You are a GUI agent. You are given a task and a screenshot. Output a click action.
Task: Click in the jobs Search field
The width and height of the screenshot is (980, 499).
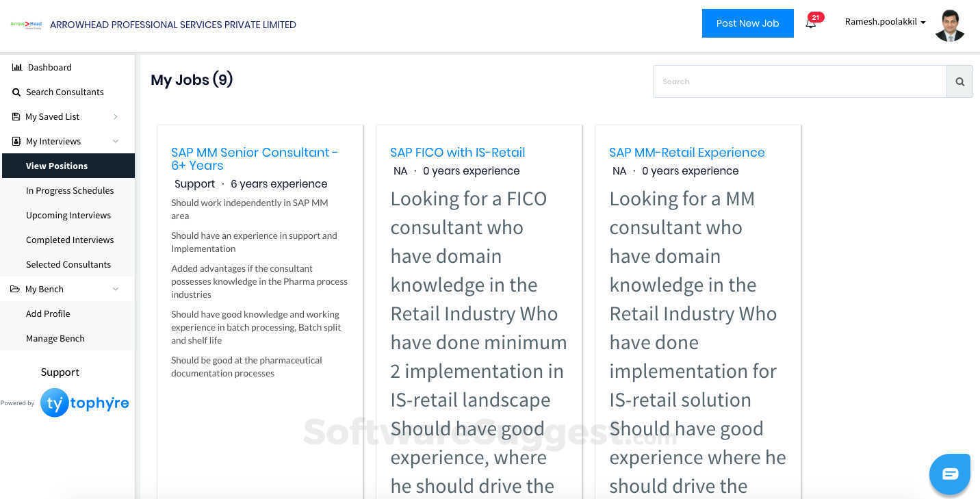799,81
